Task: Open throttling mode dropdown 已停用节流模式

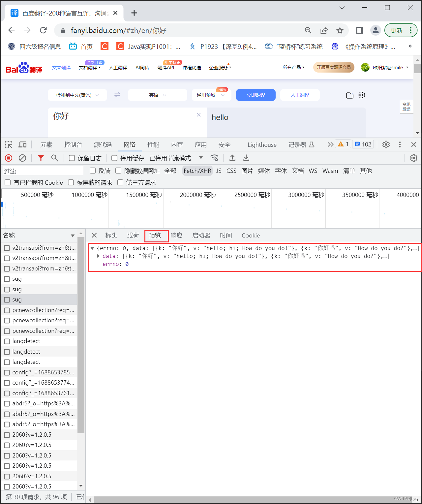Action: pyautogui.click(x=176, y=158)
